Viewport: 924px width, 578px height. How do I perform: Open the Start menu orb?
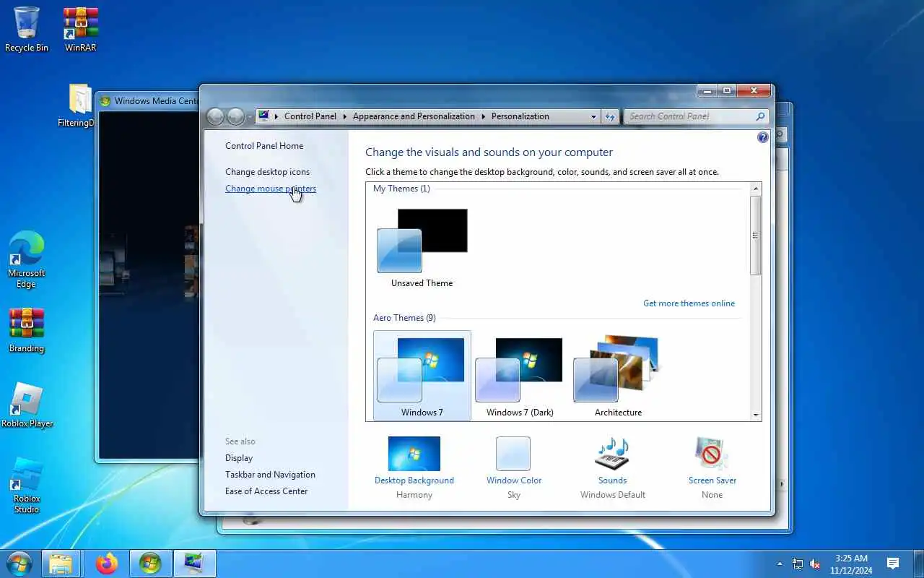19,564
